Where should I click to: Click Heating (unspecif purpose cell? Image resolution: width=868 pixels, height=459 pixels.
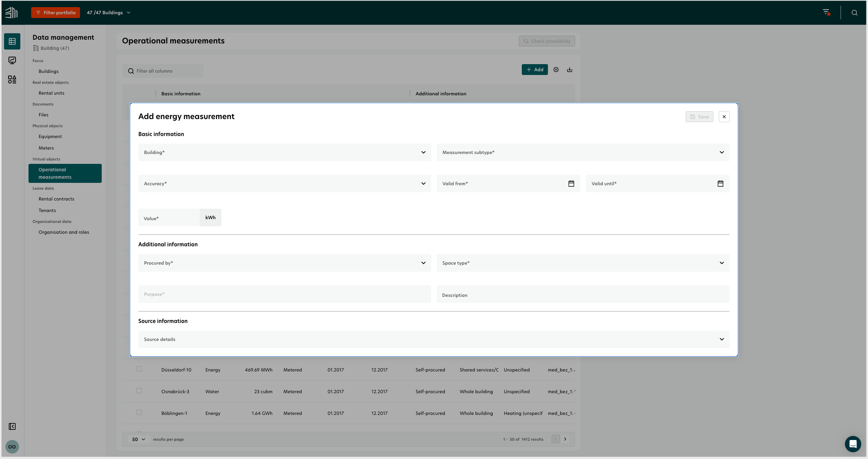tap(523, 413)
